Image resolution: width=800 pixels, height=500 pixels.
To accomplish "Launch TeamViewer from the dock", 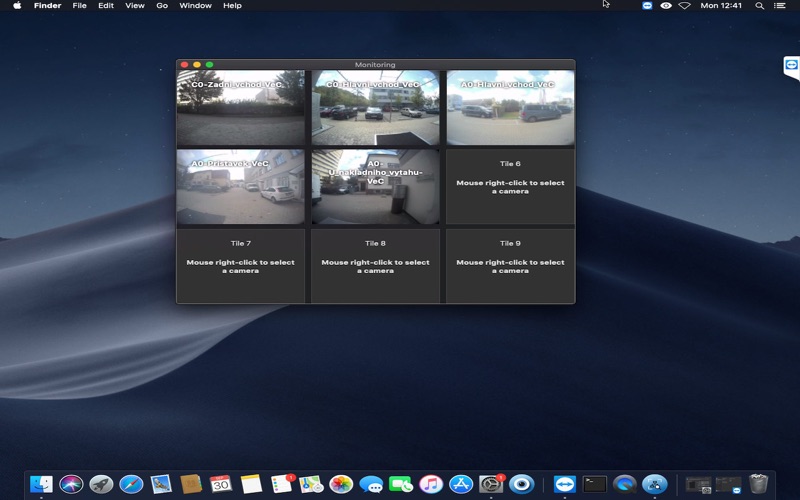I will click(x=564, y=484).
